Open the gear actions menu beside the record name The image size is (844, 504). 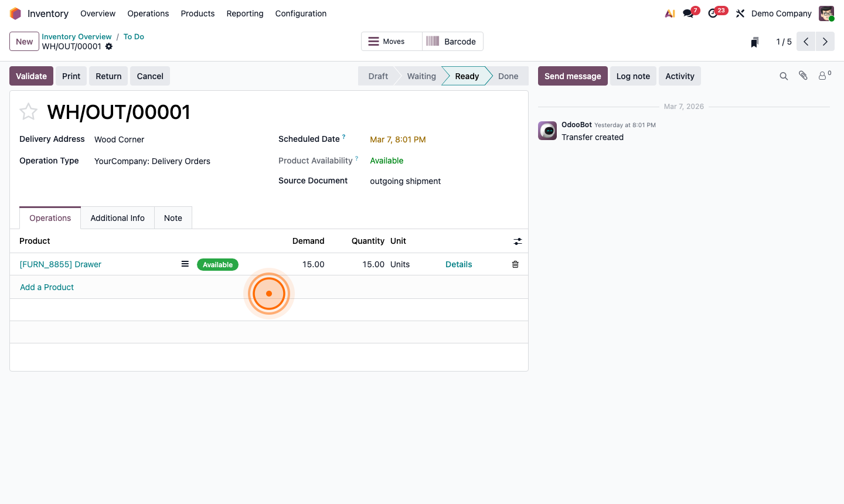pos(109,47)
